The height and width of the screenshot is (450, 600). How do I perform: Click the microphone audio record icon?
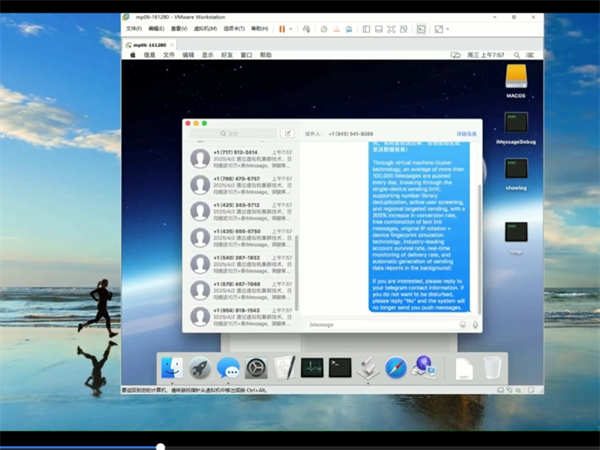pos(475,324)
